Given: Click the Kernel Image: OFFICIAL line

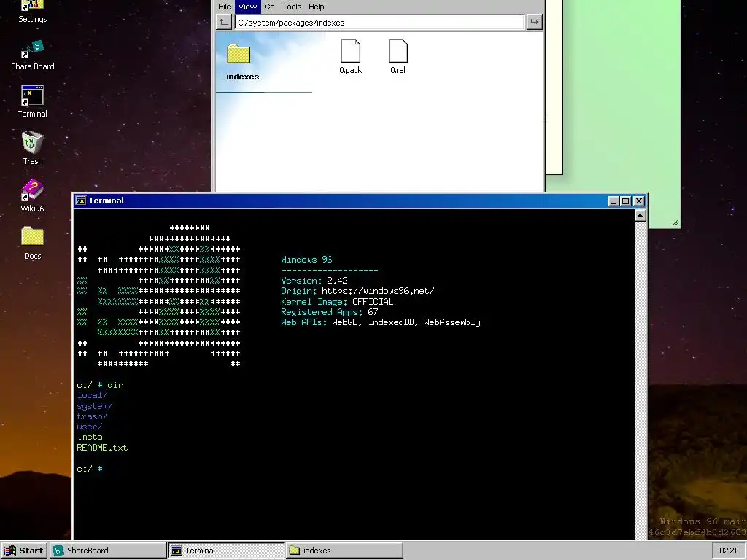Looking at the screenshot, I should pos(337,301).
